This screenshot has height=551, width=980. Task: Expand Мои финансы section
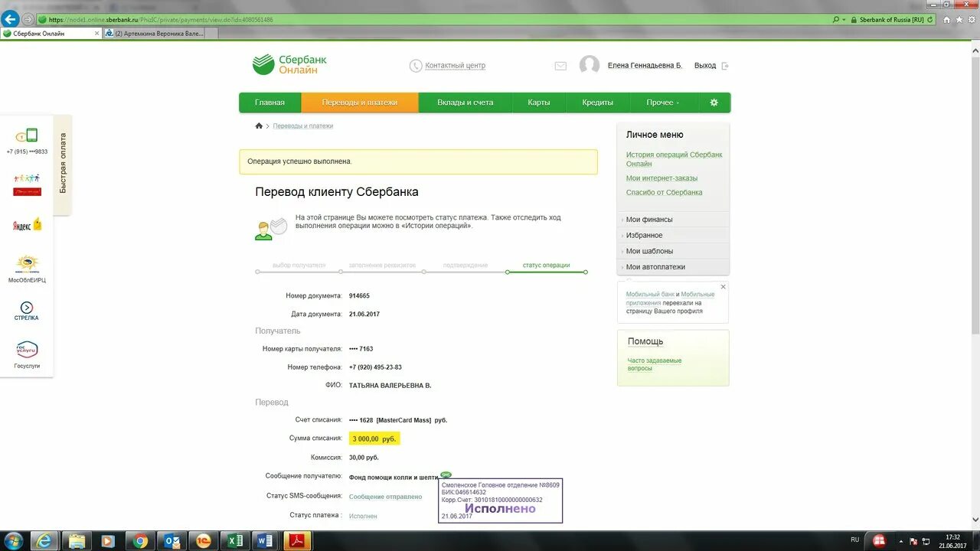click(x=673, y=220)
